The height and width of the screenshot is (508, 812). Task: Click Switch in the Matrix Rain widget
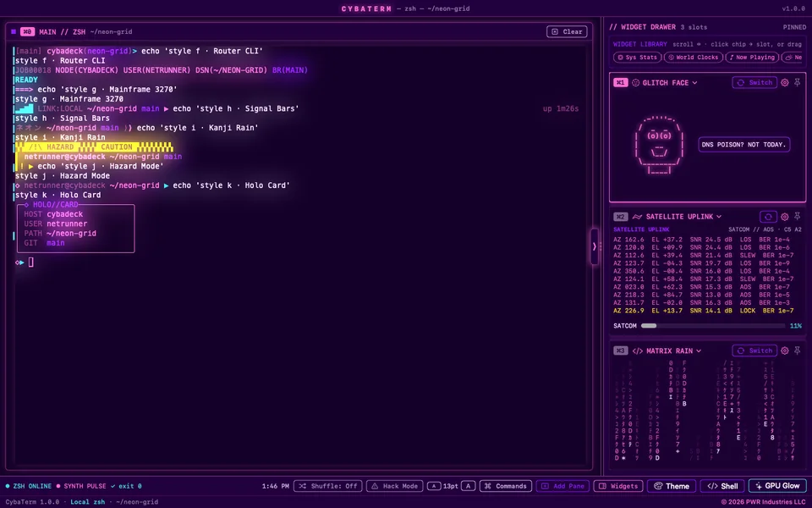click(x=754, y=351)
